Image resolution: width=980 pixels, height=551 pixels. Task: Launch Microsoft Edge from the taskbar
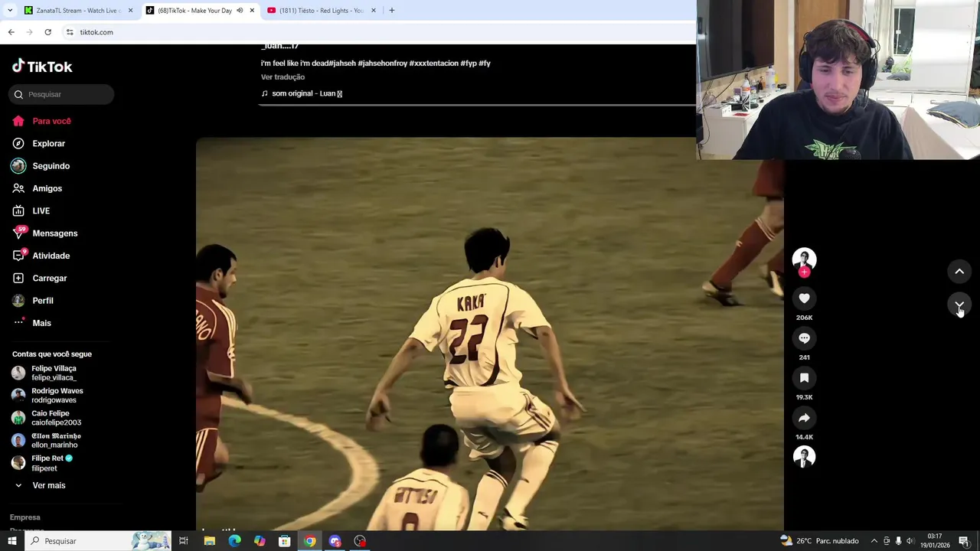234,541
